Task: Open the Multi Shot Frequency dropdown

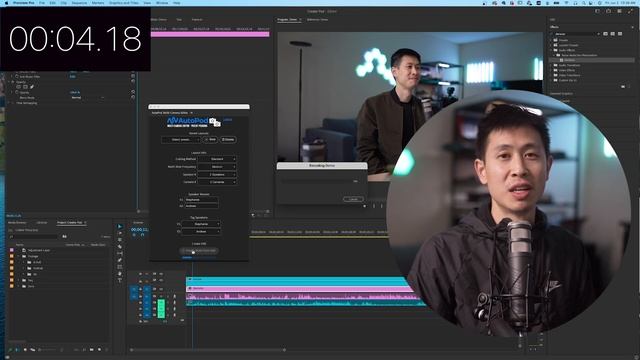Action: [x=217, y=167]
